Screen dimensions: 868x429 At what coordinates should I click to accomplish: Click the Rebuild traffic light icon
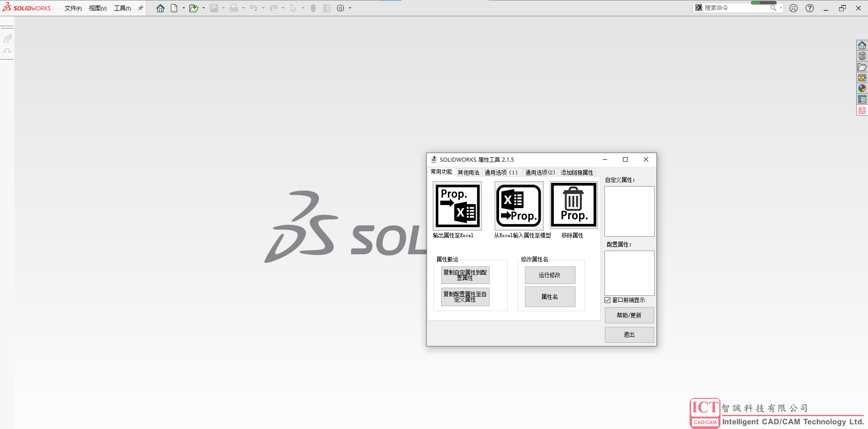(x=313, y=8)
